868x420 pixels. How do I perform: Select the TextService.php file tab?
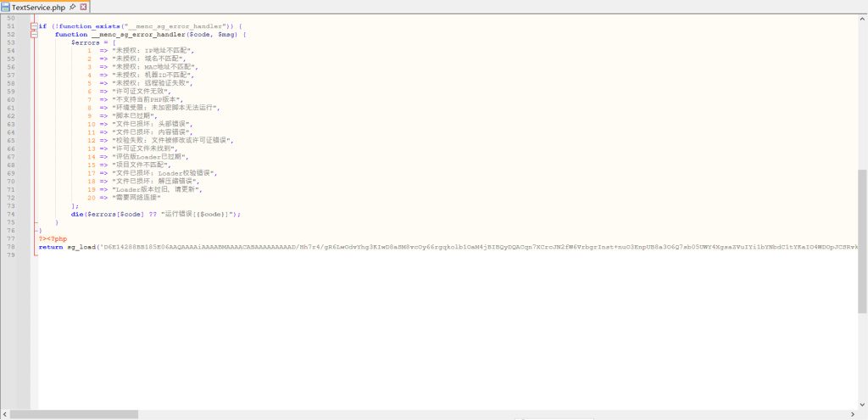pyautogui.click(x=39, y=7)
